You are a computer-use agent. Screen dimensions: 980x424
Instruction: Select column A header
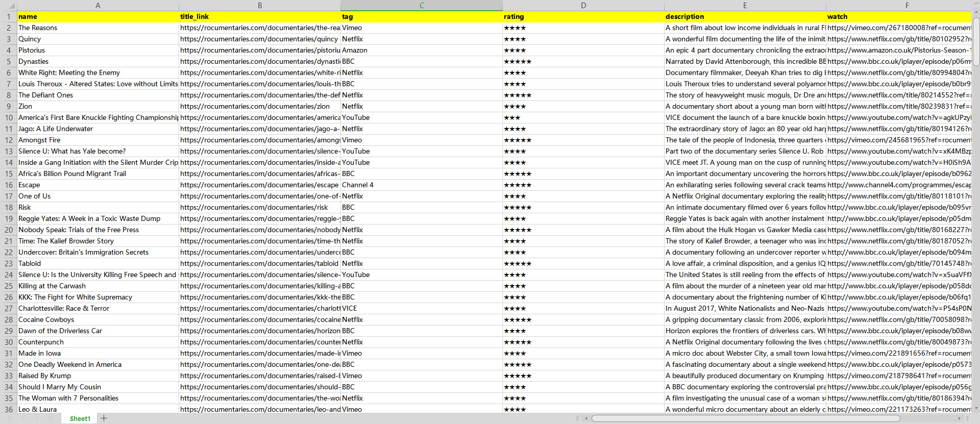pos(98,6)
